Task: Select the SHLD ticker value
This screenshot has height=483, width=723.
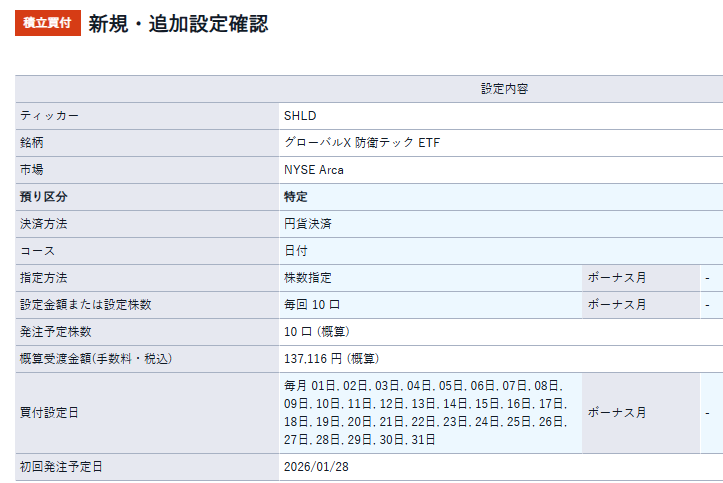Action: click(300, 116)
